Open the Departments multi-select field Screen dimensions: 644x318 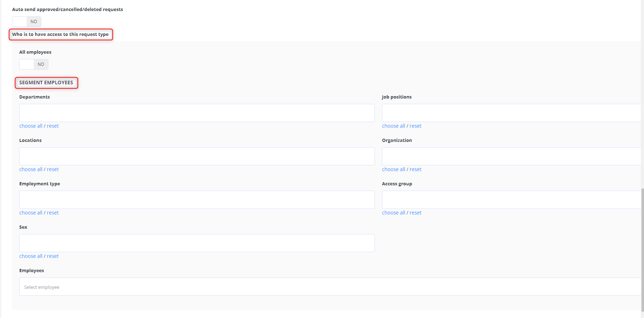click(197, 113)
